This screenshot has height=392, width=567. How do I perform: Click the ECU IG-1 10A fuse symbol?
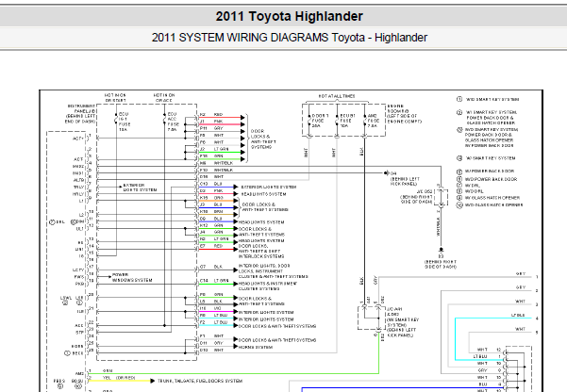pyautogui.click(x=116, y=118)
